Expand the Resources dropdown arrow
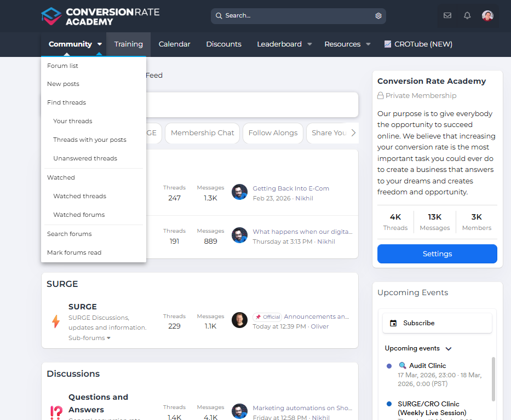The height and width of the screenshot is (420, 511). pyautogui.click(x=368, y=44)
